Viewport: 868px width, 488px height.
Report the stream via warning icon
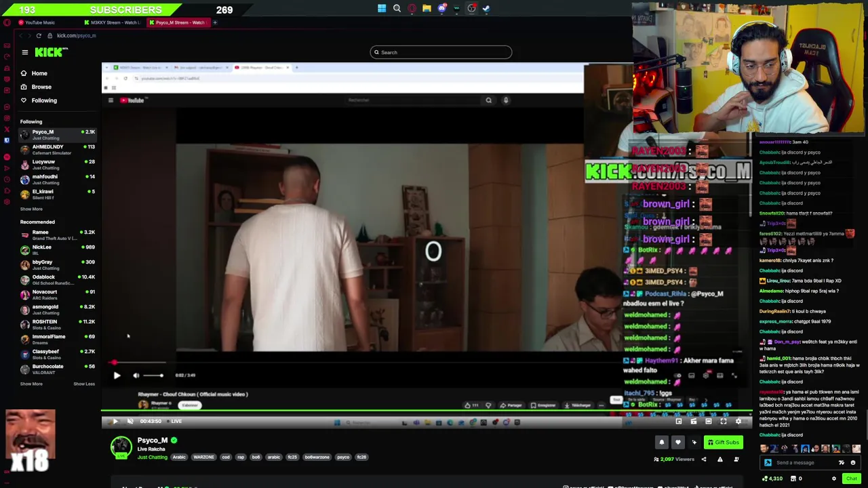pyautogui.click(x=720, y=460)
